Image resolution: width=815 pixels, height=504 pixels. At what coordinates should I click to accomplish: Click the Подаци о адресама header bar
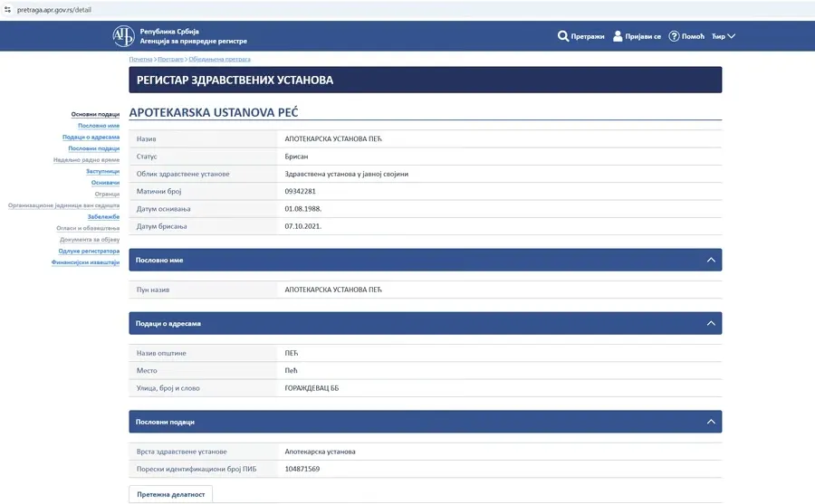click(426, 323)
